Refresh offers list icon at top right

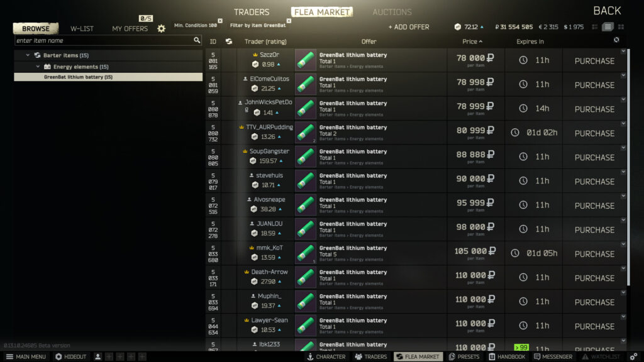pos(616,40)
